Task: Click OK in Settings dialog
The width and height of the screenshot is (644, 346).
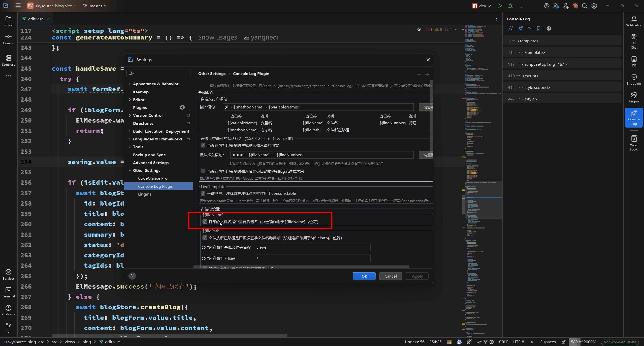Action: point(364,276)
